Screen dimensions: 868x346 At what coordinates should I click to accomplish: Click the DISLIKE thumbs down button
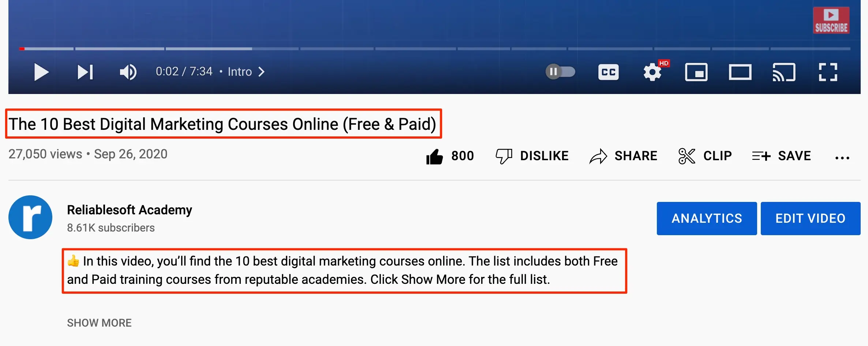tap(532, 156)
